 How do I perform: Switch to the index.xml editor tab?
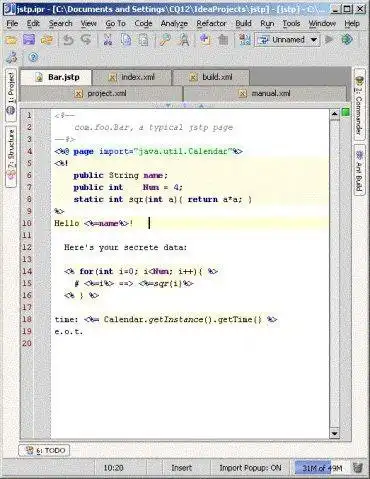click(x=132, y=78)
